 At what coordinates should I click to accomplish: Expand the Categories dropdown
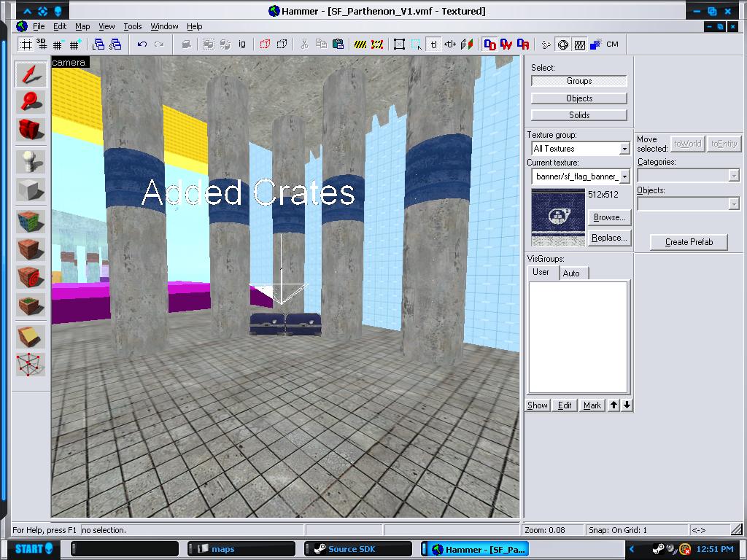tap(733, 176)
